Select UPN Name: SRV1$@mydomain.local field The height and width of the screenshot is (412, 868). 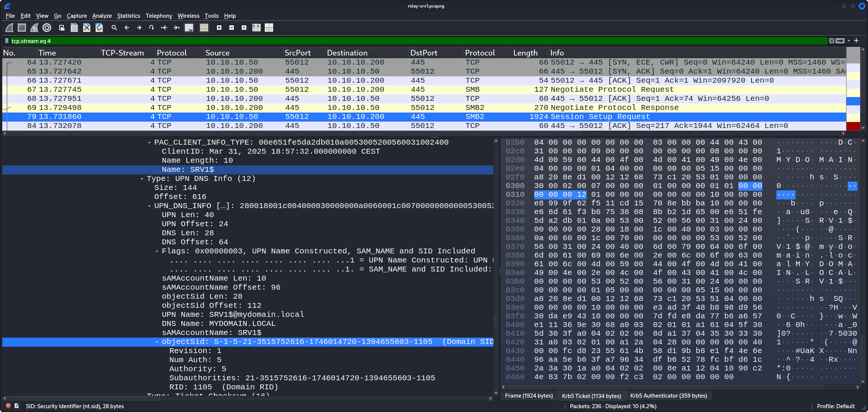[233, 315]
